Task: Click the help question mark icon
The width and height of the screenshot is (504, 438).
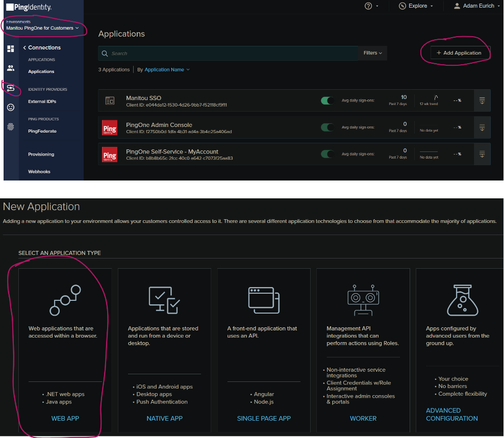Action: [x=368, y=6]
